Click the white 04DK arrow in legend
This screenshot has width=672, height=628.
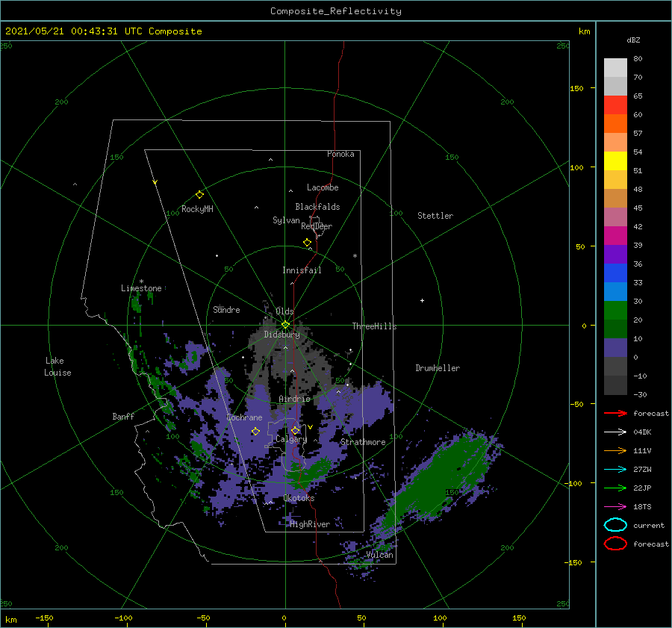615,432
